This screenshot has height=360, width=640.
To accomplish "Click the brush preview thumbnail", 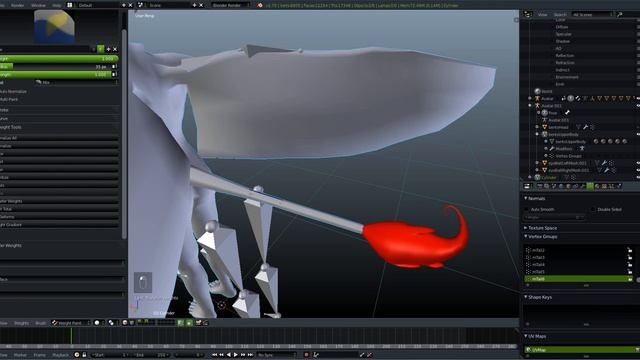I will pos(54,27).
